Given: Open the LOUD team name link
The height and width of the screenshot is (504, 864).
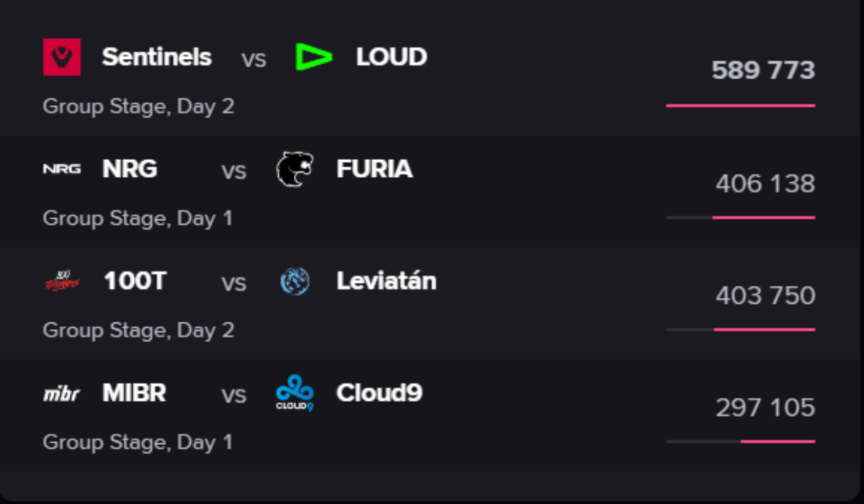Looking at the screenshot, I should 391,57.
